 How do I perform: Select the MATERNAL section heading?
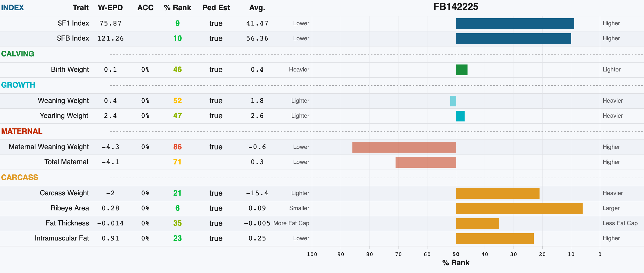click(x=22, y=131)
